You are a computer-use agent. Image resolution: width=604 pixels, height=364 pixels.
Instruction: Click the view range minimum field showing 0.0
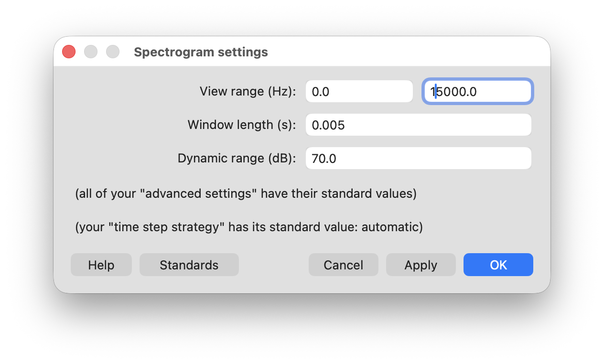359,91
